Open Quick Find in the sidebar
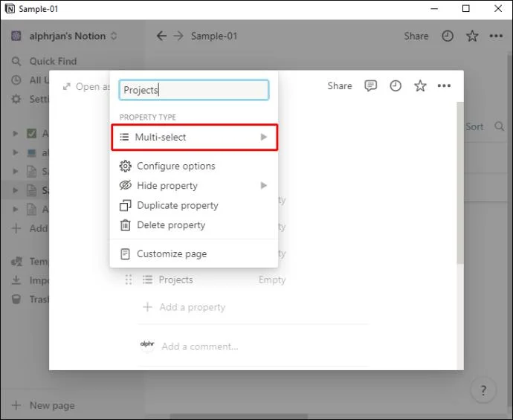 pyautogui.click(x=53, y=61)
